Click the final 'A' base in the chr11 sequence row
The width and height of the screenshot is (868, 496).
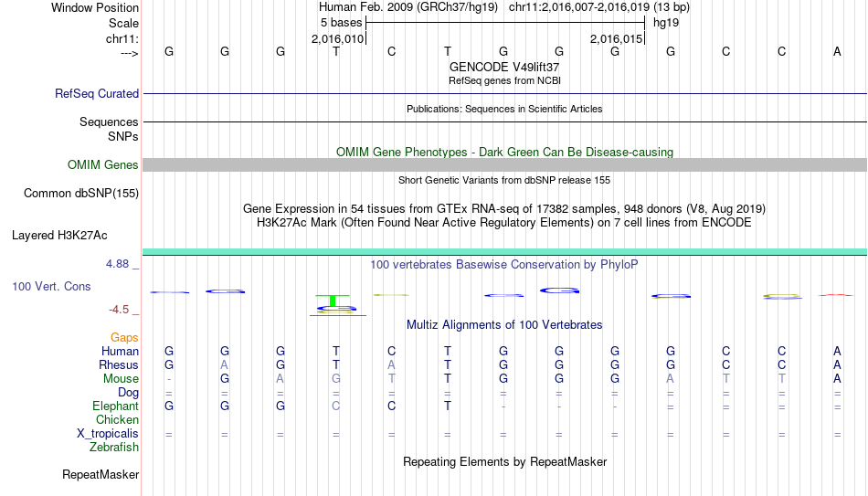pyautogui.click(x=837, y=51)
